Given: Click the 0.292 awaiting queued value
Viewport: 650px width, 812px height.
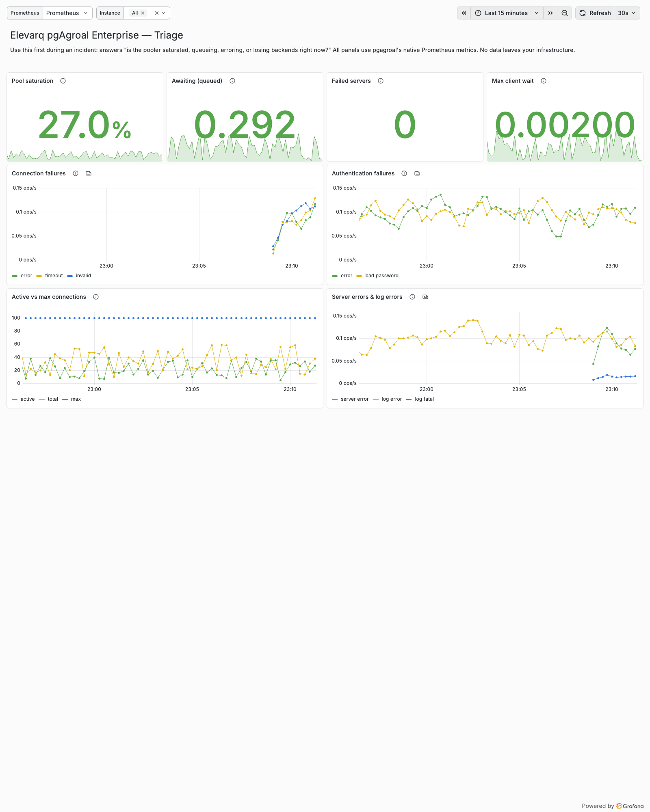Looking at the screenshot, I should pyautogui.click(x=245, y=125).
